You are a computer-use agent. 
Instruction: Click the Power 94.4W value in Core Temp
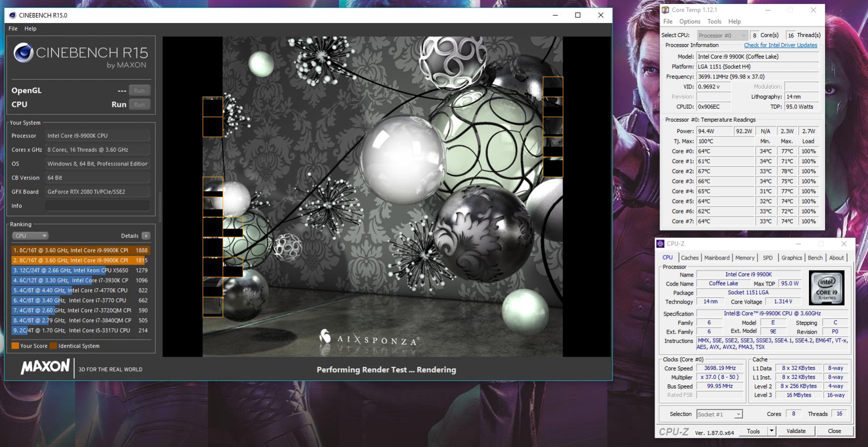(715, 131)
